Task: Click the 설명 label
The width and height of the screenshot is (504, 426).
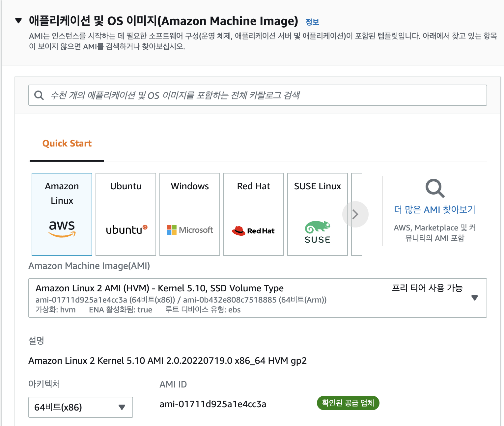Action: click(x=36, y=340)
